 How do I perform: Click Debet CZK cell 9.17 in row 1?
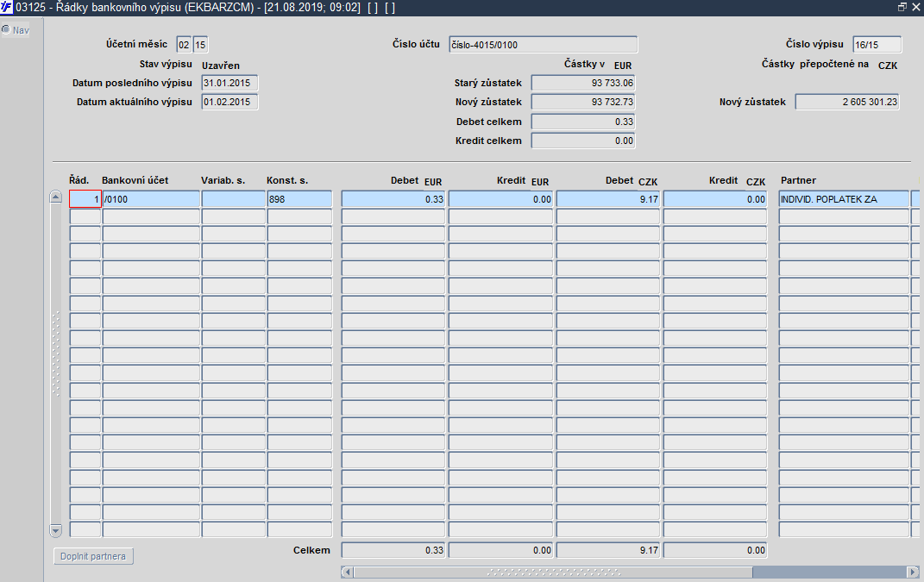coord(608,199)
